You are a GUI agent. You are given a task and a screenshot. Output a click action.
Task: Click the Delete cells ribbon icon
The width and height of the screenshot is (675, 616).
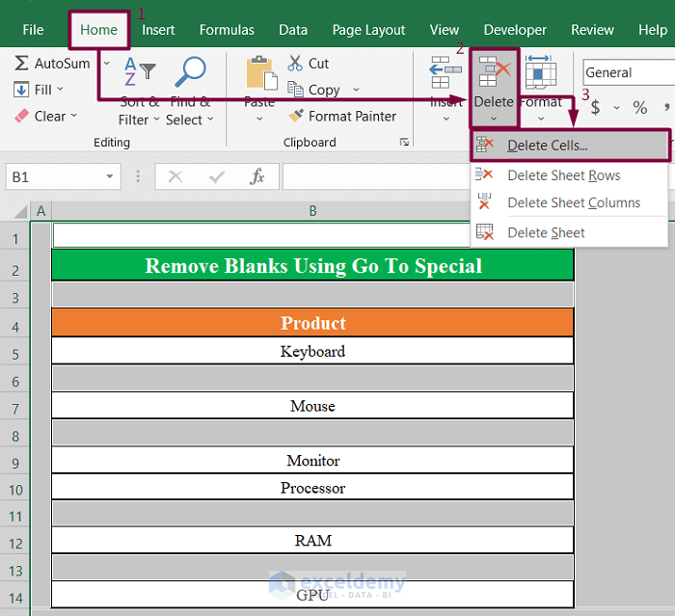pos(495,71)
